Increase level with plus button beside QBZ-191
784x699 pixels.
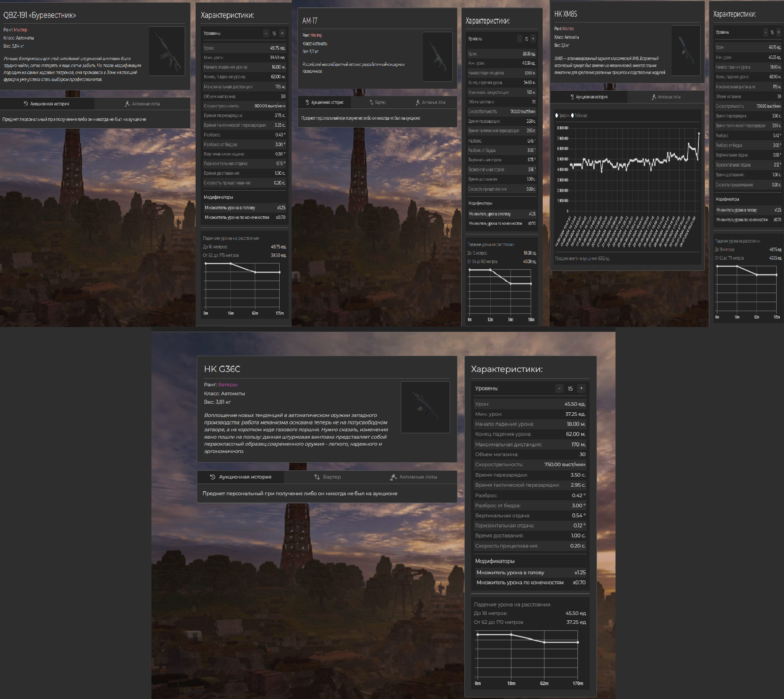coord(282,33)
